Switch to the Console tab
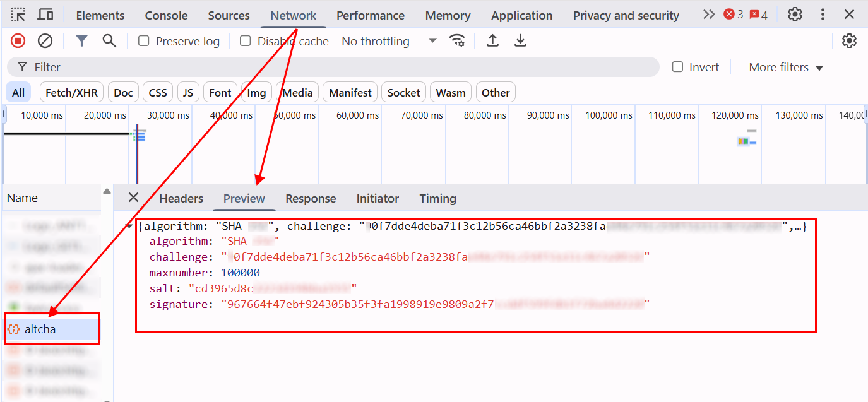868x402 pixels. (166, 15)
